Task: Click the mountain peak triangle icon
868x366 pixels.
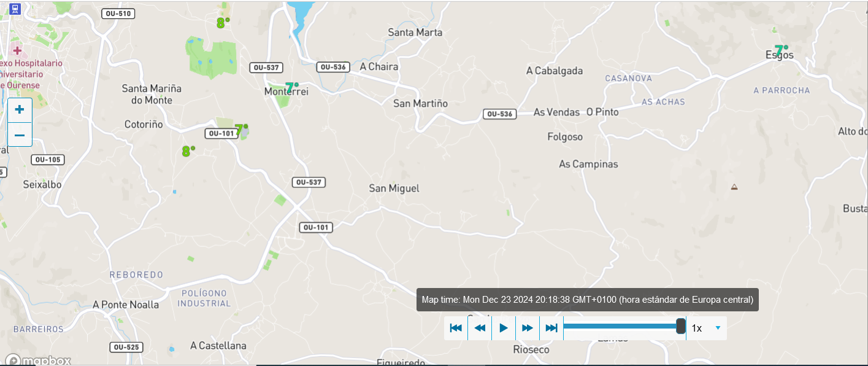Action: [x=734, y=187]
